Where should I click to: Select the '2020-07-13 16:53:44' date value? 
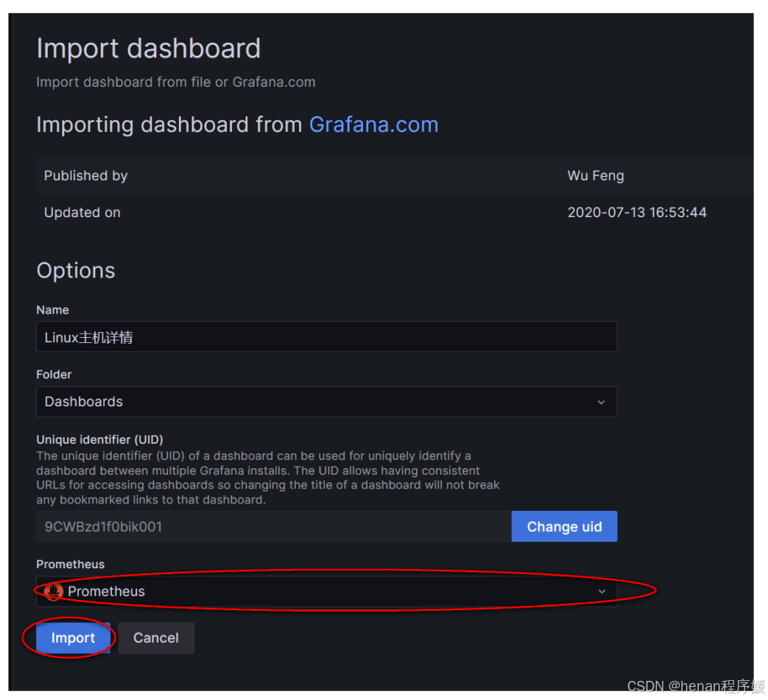(x=637, y=213)
